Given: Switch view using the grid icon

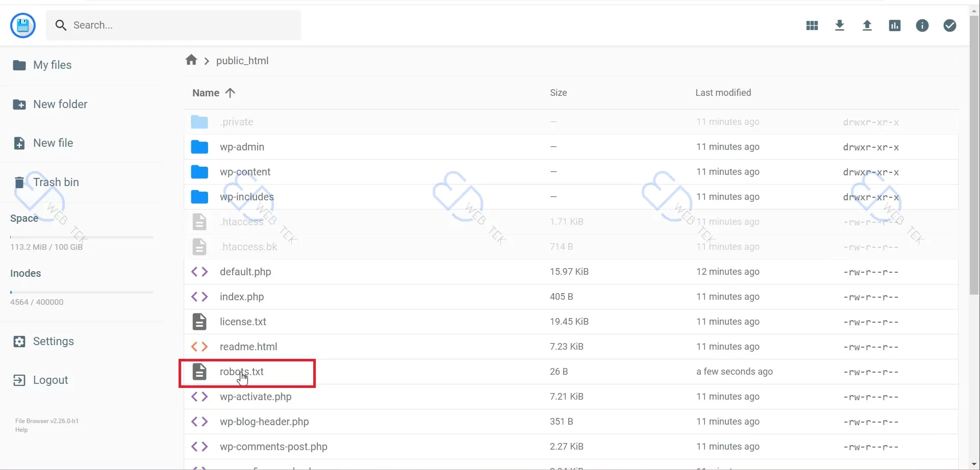Looking at the screenshot, I should (812, 25).
